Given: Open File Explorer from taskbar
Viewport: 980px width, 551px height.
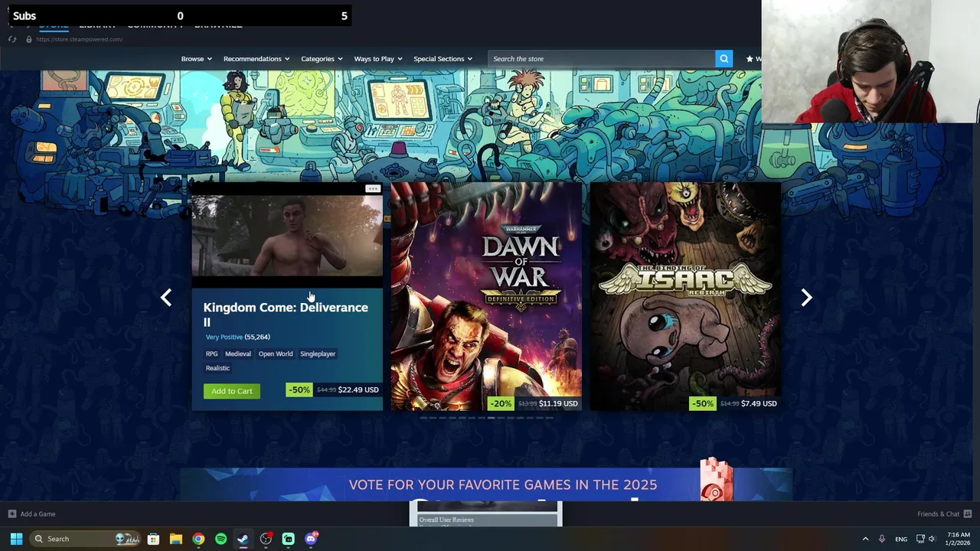Looking at the screenshot, I should pyautogui.click(x=175, y=539).
